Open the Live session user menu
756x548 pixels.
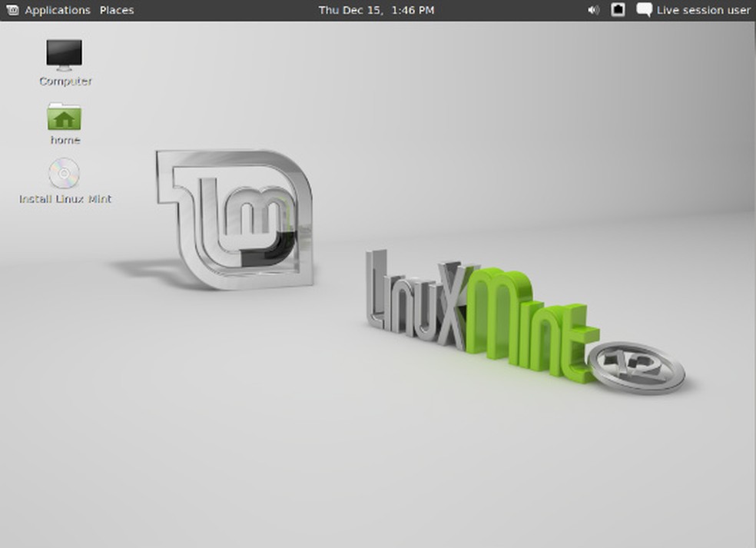(703, 10)
